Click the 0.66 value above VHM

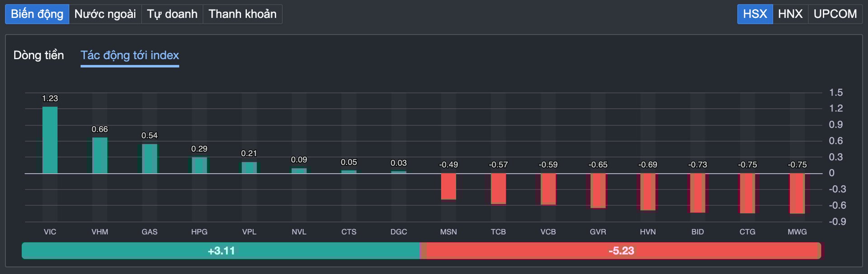point(100,129)
